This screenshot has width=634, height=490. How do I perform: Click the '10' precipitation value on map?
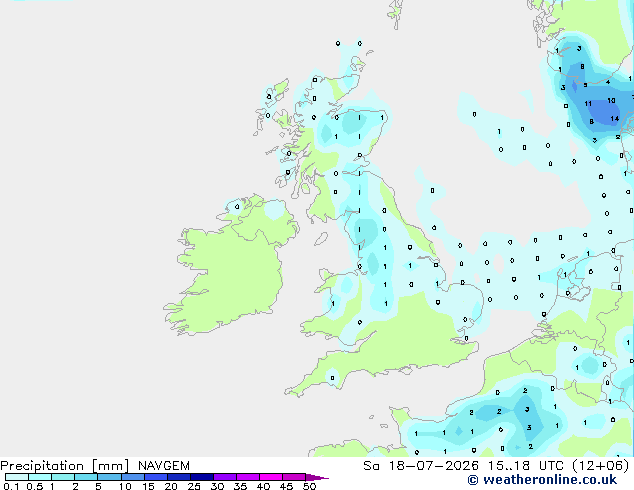pyautogui.click(x=611, y=100)
